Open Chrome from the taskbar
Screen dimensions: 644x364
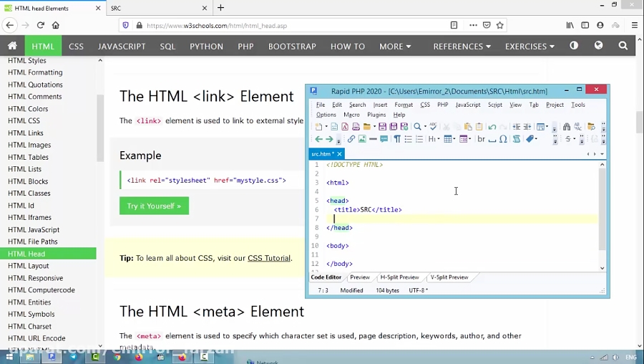[117, 357]
